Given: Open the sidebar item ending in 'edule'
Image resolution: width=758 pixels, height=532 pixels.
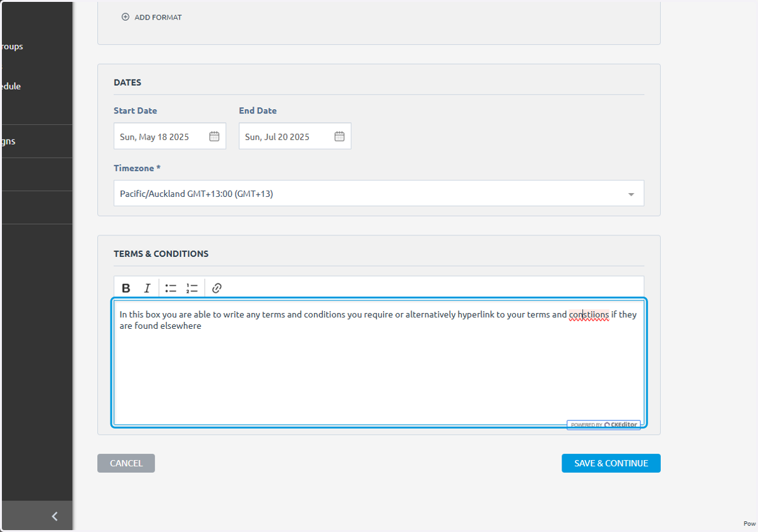Looking at the screenshot, I should 11,86.
